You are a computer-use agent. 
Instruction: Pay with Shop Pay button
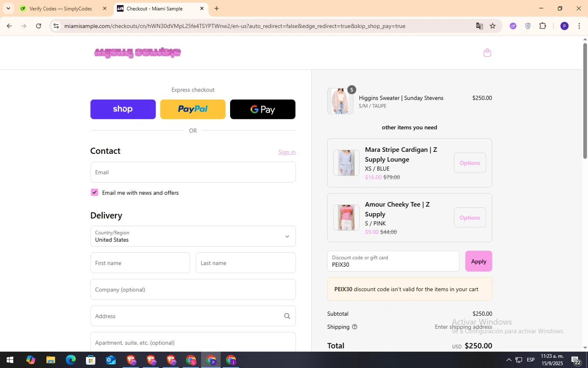(x=123, y=109)
